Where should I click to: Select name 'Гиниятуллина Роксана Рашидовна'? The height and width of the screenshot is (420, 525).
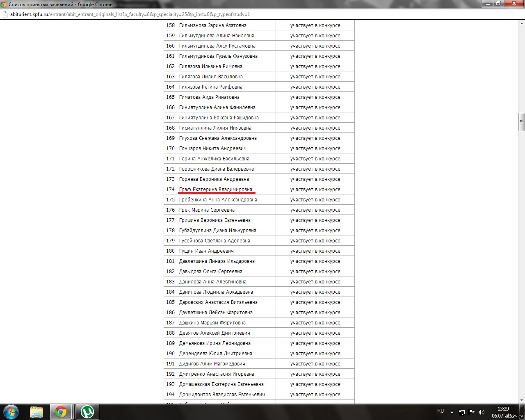coord(219,118)
